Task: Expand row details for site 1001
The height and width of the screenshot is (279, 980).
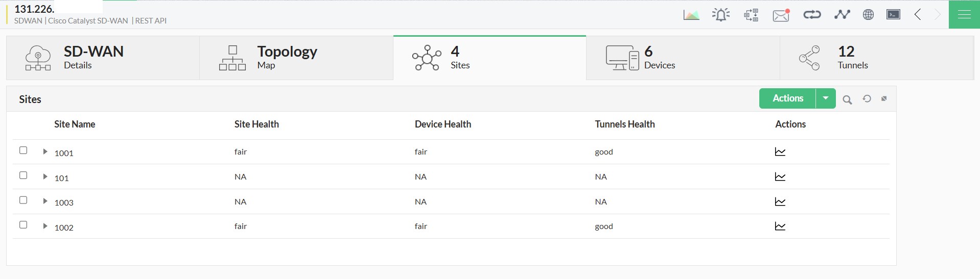Action: [x=45, y=151]
